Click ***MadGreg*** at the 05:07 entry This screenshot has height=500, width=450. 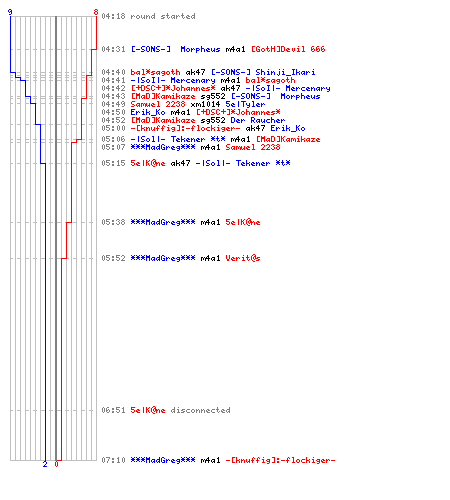click(x=163, y=147)
